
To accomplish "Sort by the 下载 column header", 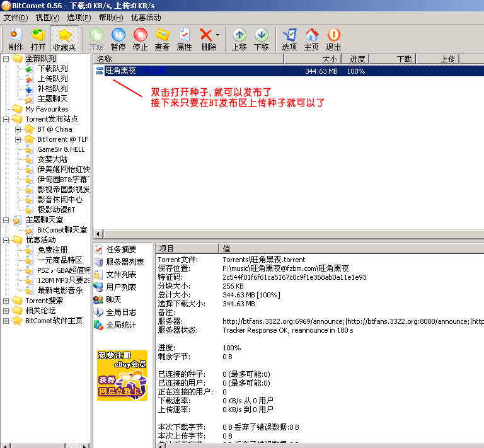I will (393, 59).
